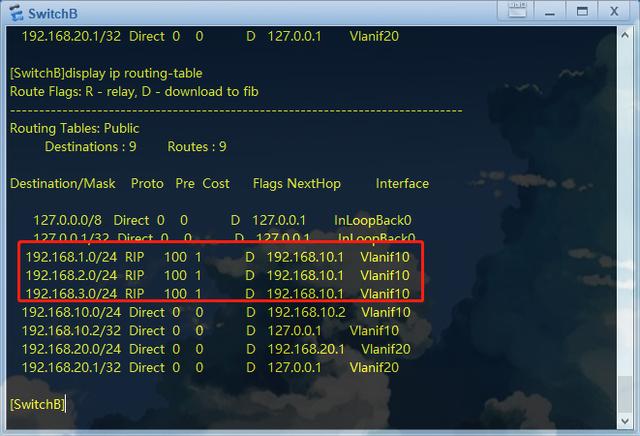Click the SwitchB app icon in title bar
The image size is (640, 436).
16,13
